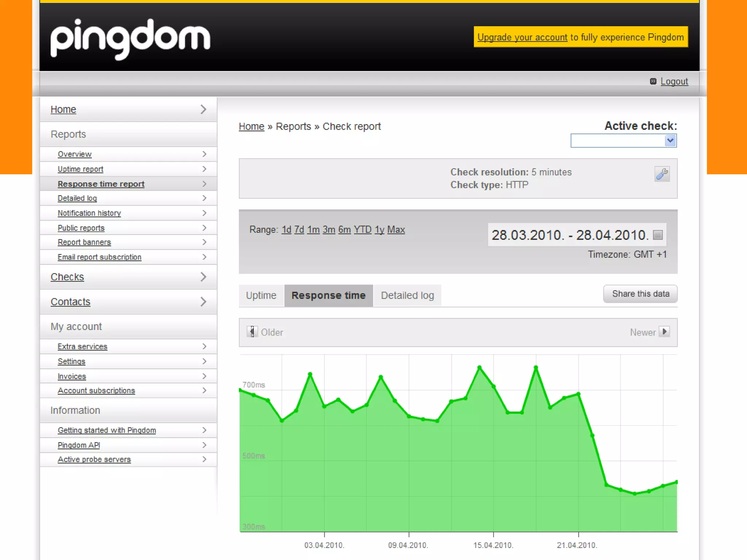Open Notification history in sidebar

(89, 213)
